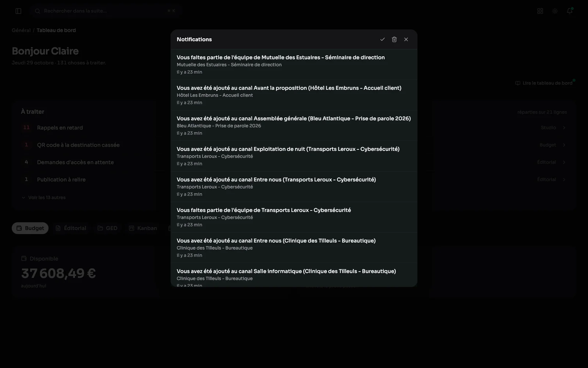Open Assemblée générale channel notification
The width and height of the screenshot is (588, 368).
294,125
